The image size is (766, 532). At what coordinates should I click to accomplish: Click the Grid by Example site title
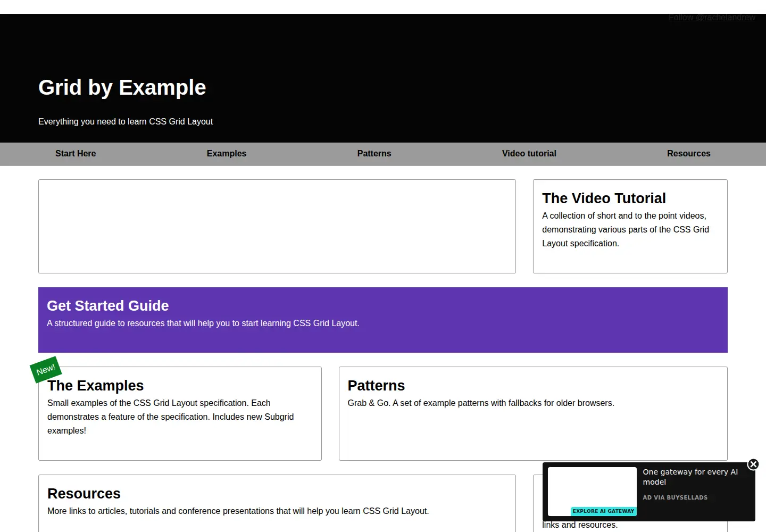click(122, 87)
